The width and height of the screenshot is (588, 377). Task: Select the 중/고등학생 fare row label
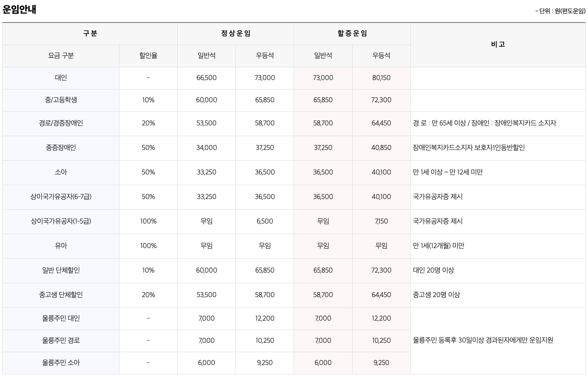[x=60, y=100]
